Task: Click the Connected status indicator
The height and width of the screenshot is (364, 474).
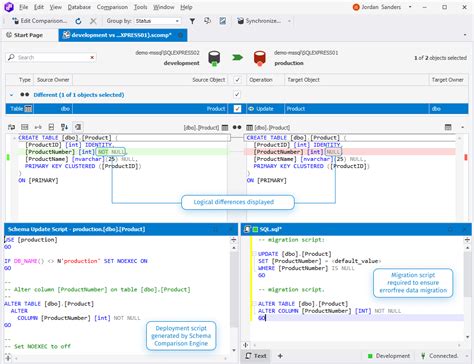Action: [440, 356]
